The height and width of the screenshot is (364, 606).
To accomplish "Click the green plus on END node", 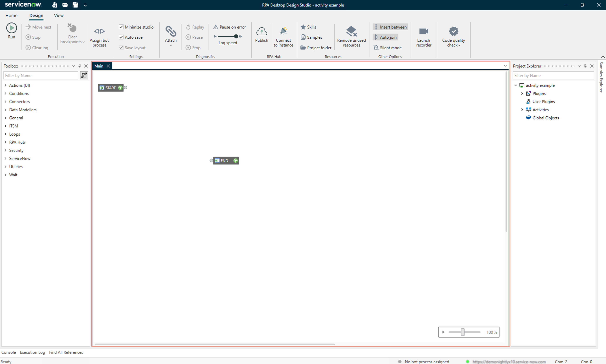I will [236, 160].
